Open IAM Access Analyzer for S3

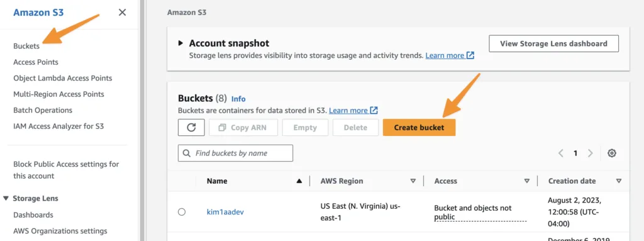58,126
